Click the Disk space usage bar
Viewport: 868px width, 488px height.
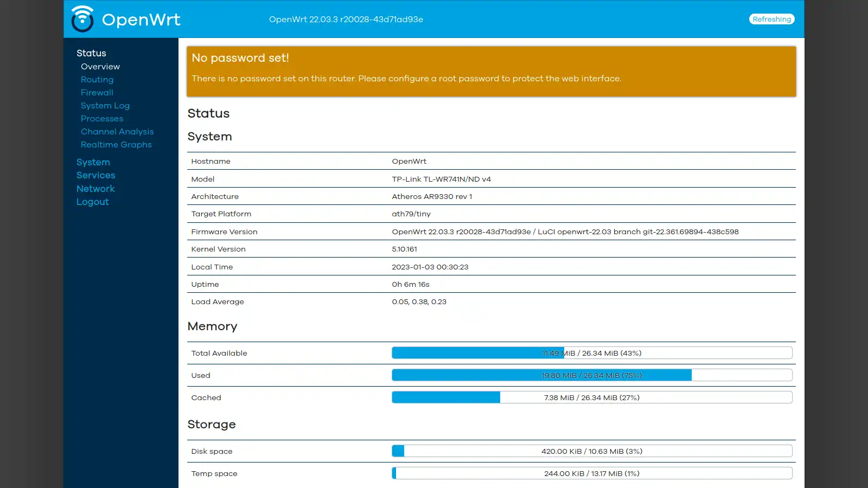tap(591, 451)
